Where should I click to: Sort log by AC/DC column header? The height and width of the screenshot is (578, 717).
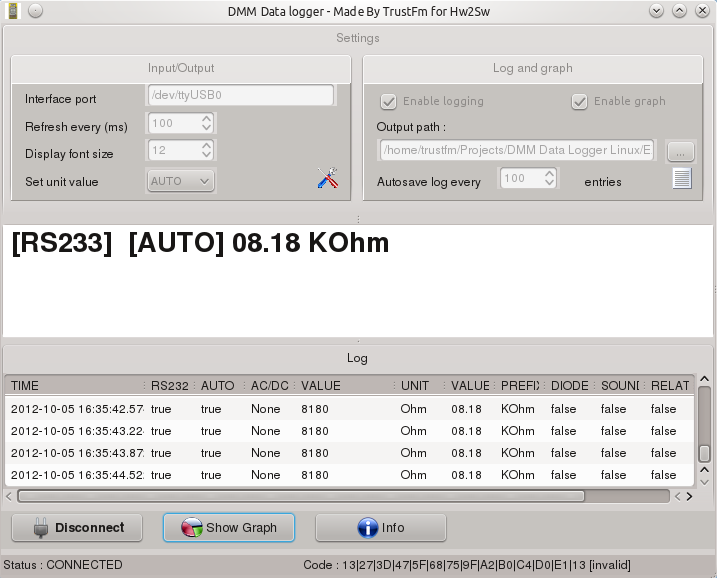point(270,385)
